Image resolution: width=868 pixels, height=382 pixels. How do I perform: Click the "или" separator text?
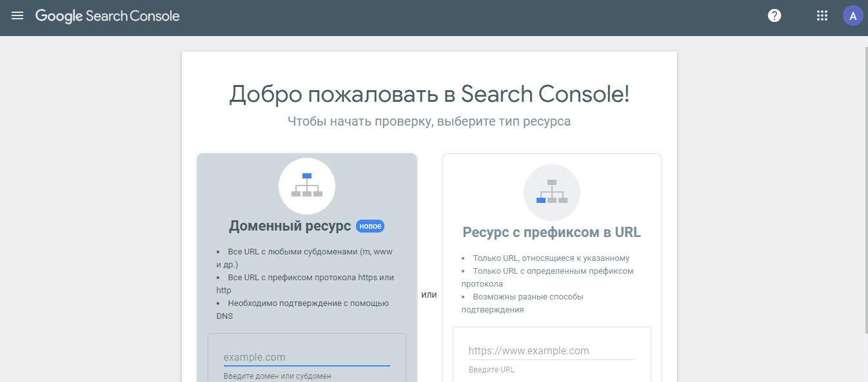coord(429,294)
